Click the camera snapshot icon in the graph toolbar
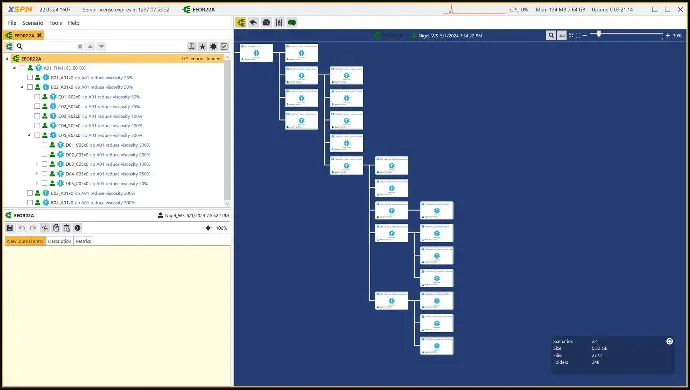690x390 pixels. (266, 22)
